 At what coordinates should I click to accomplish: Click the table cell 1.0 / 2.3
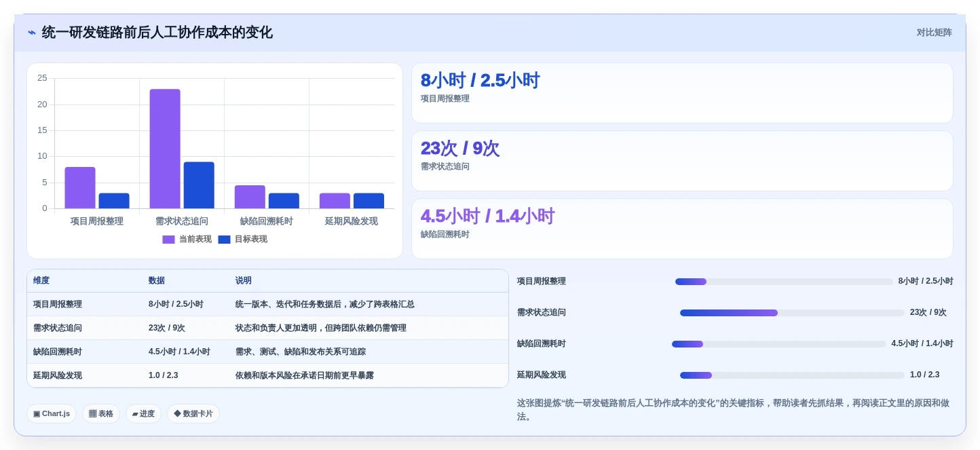pyautogui.click(x=163, y=376)
